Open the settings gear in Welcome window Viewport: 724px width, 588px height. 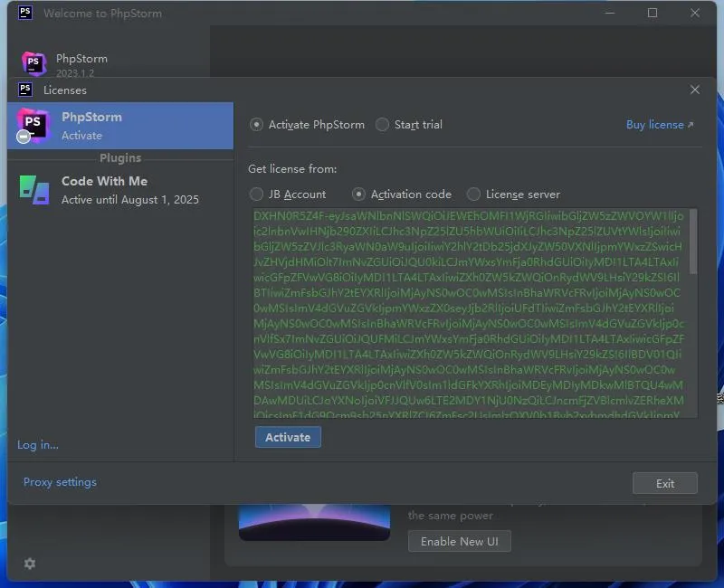tap(30, 564)
